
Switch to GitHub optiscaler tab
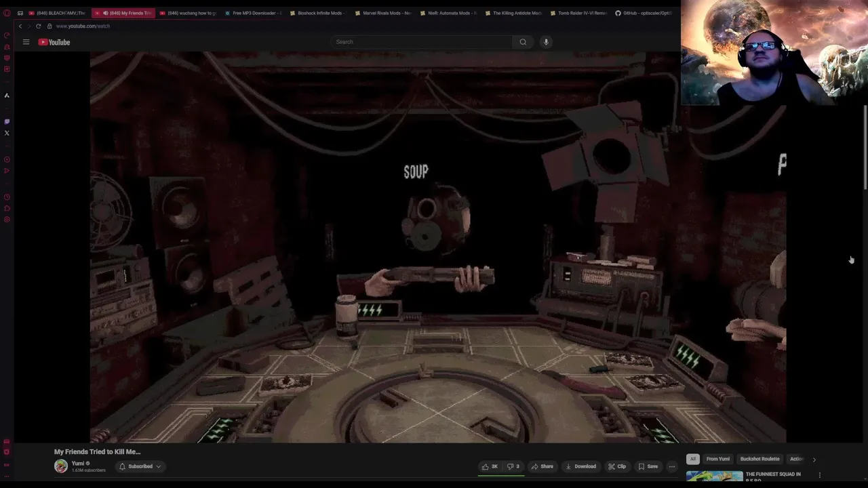click(644, 13)
